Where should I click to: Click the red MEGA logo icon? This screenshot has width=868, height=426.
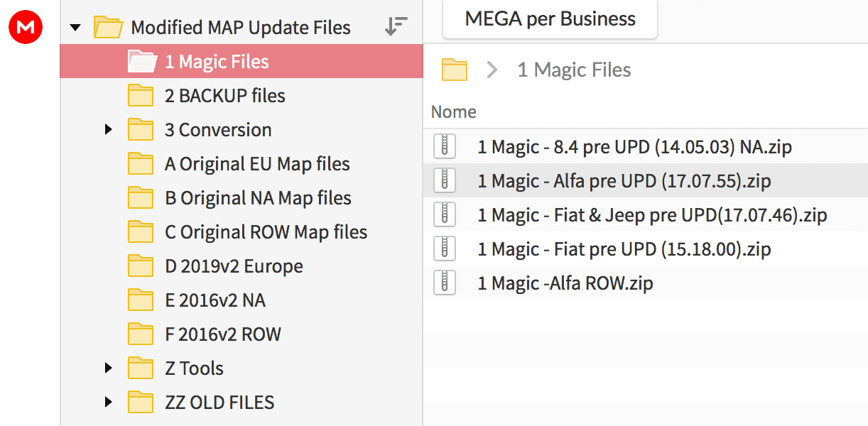click(26, 27)
